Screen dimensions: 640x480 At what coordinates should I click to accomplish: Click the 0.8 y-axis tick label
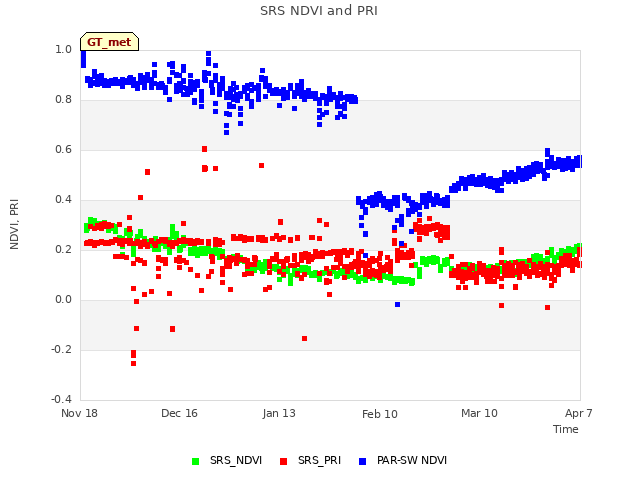pos(63,100)
